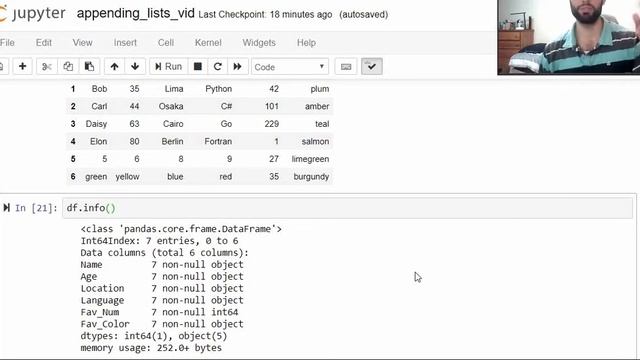640x360 pixels.
Task: Click the Int64Index: 7 entries output line
Action: pyautogui.click(x=159, y=241)
